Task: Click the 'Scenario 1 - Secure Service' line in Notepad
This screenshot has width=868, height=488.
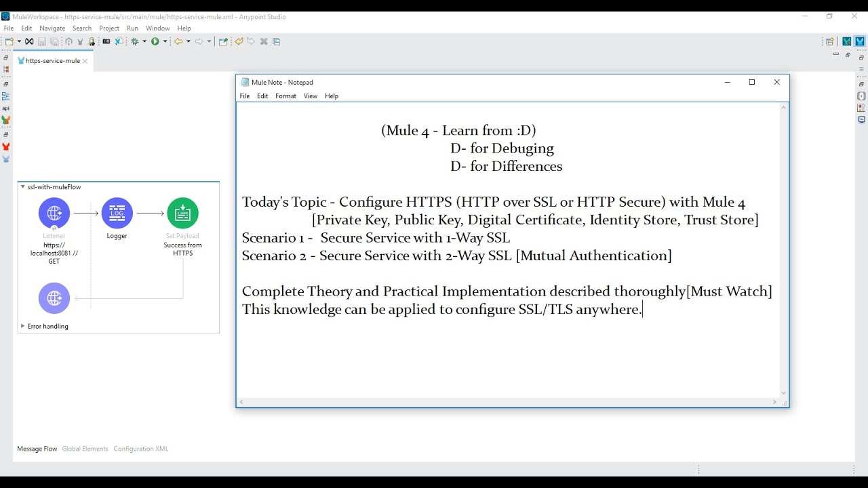Action: point(376,238)
